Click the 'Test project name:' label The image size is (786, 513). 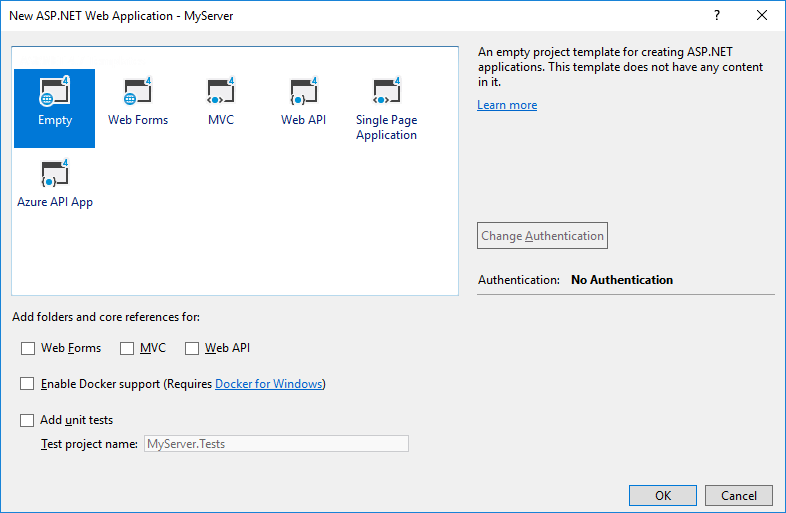[x=89, y=444]
